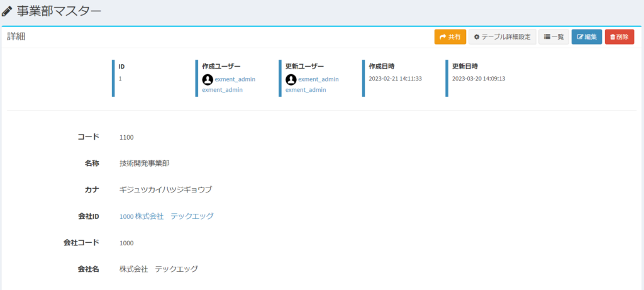644x290 pixels.
Task: Open second-line exment_admin link under 更新ユーザー
Action: point(306,89)
